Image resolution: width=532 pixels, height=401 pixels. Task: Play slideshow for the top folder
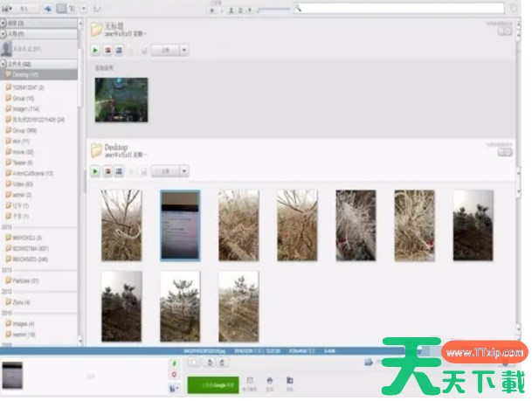point(95,51)
